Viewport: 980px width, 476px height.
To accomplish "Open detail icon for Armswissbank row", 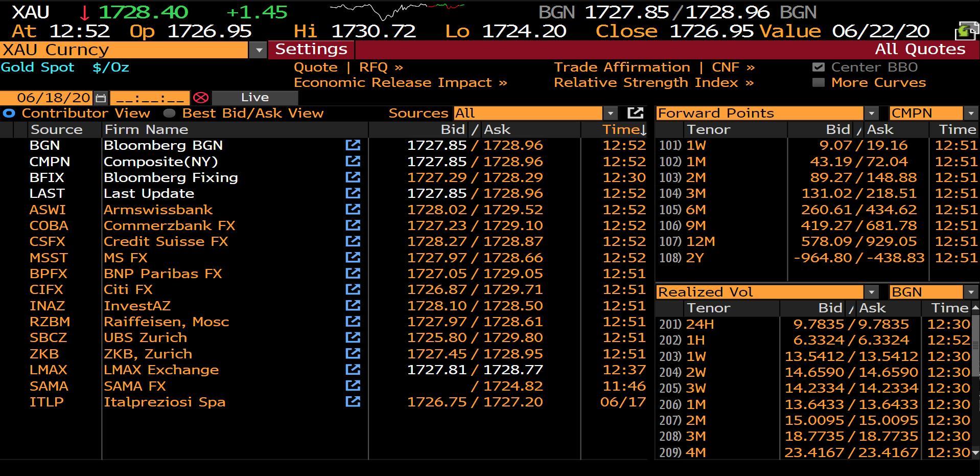I will pos(353,210).
